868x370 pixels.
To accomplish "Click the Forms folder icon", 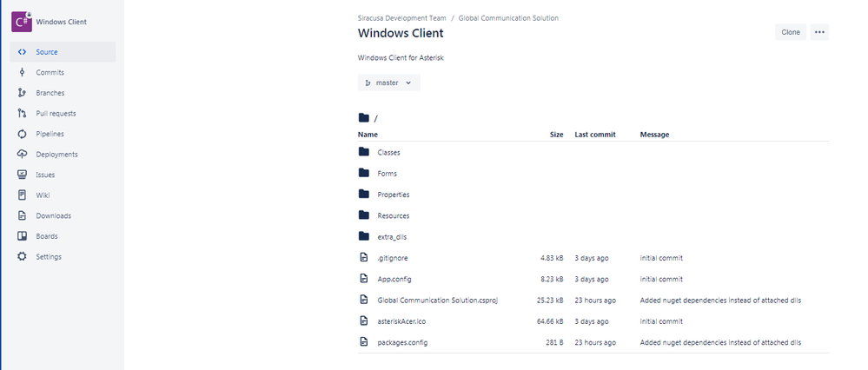I will (x=364, y=173).
